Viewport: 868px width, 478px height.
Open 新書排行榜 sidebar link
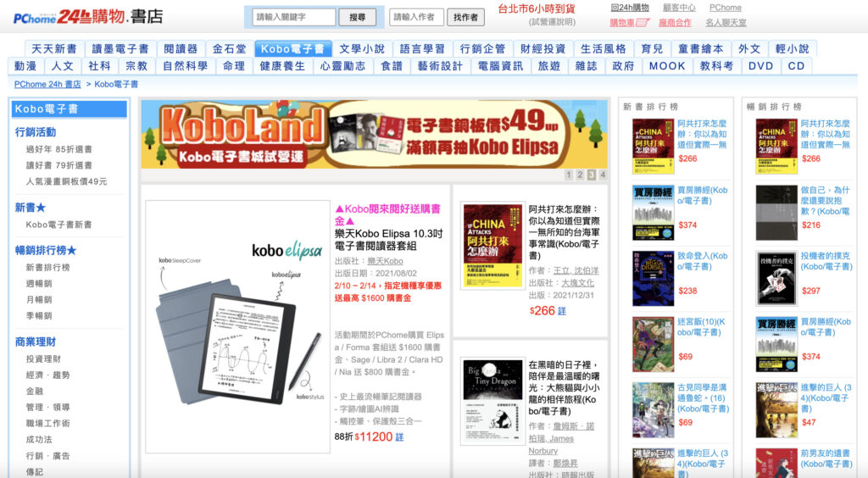(47, 267)
